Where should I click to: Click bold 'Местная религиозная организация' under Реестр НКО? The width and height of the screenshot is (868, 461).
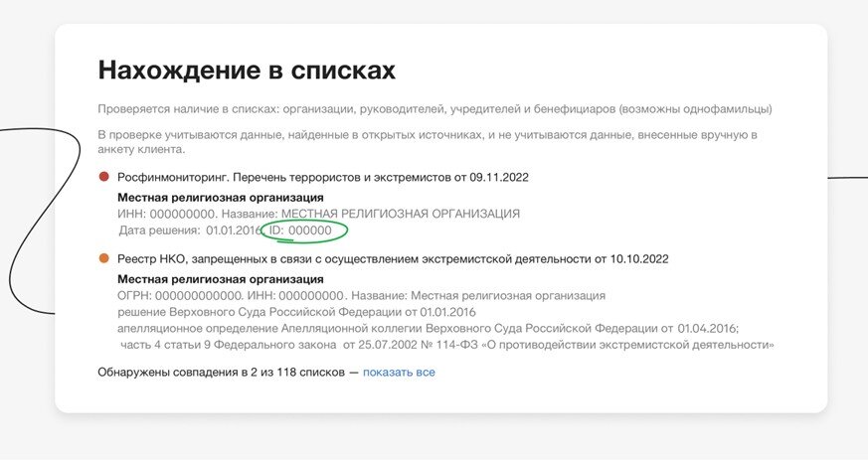(221, 279)
